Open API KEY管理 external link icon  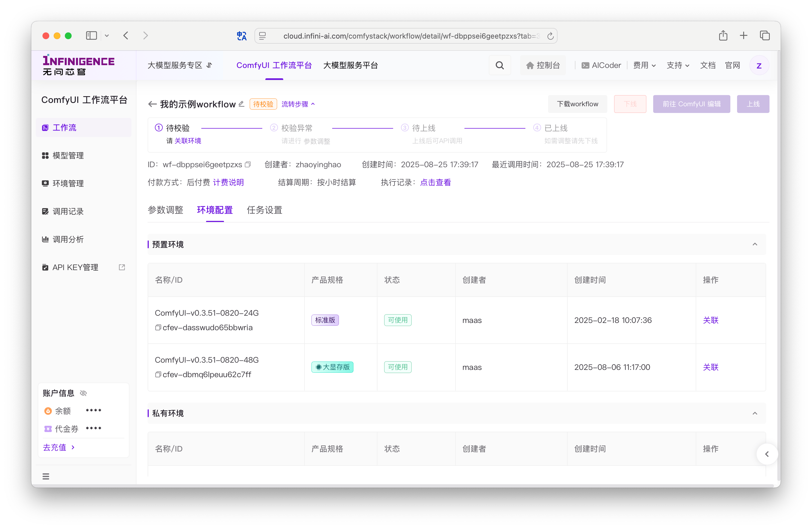(122, 267)
